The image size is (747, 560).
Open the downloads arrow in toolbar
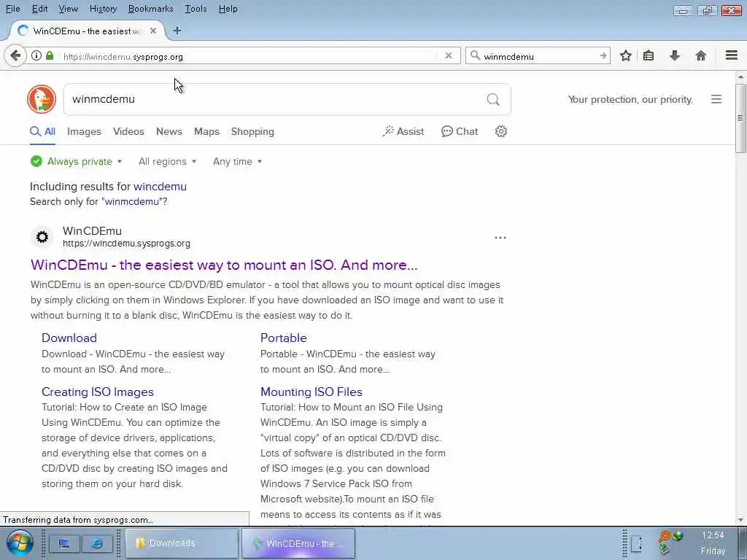[x=675, y=55]
